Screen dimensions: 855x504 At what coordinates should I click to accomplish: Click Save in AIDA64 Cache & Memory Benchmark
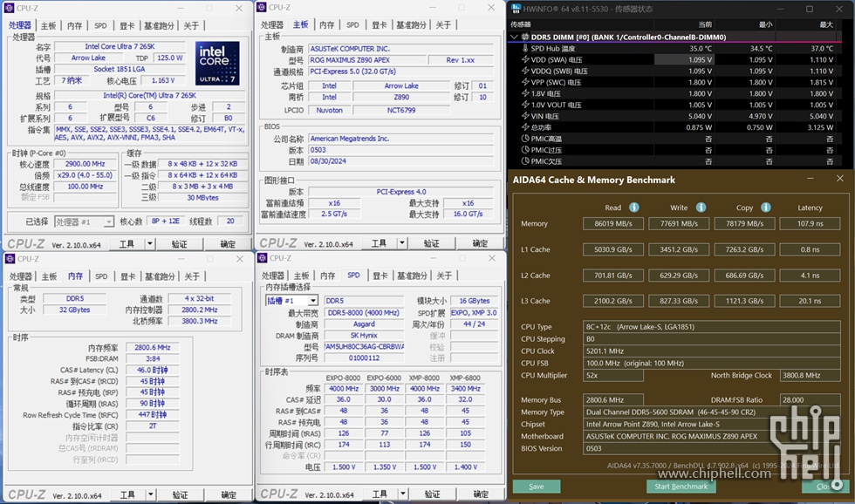pos(537,487)
